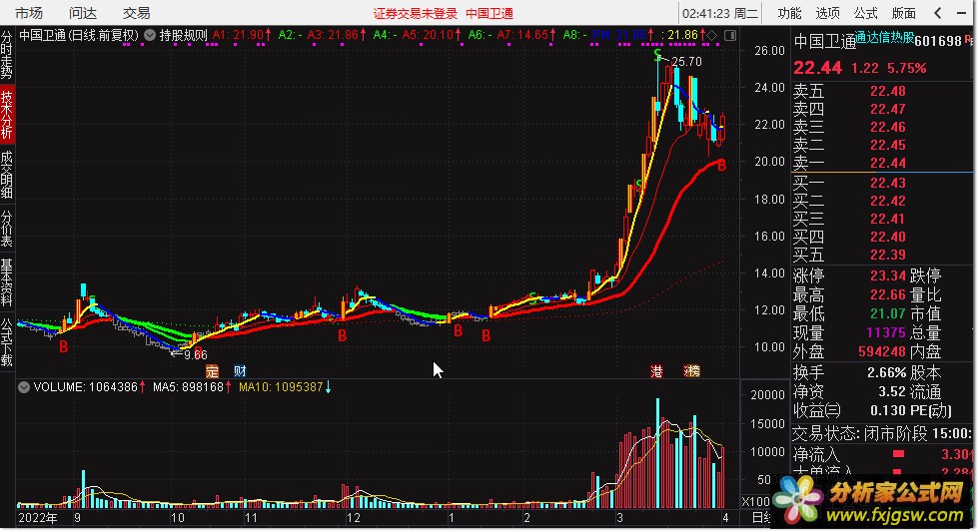
Task: Click the 最高 22.66 value
Action: click(887, 294)
